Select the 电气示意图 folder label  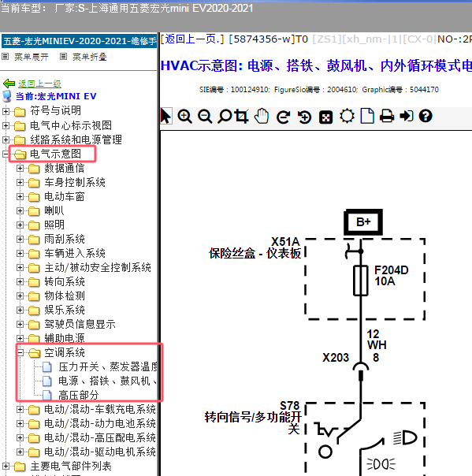click(x=55, y=154)
